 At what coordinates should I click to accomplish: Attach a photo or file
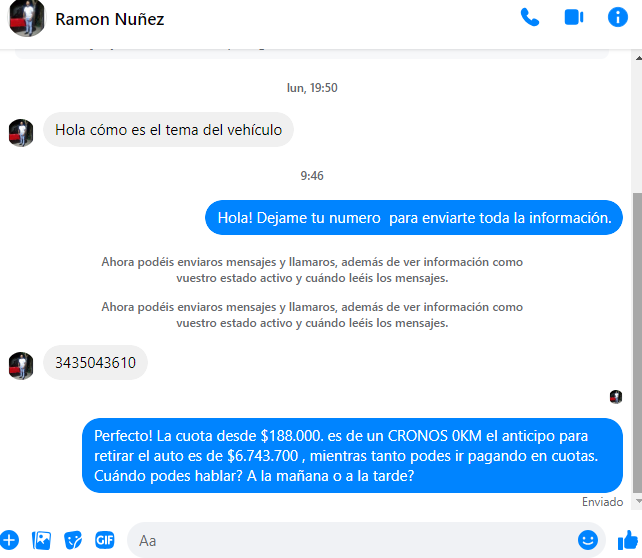click(x=41, y=540)
